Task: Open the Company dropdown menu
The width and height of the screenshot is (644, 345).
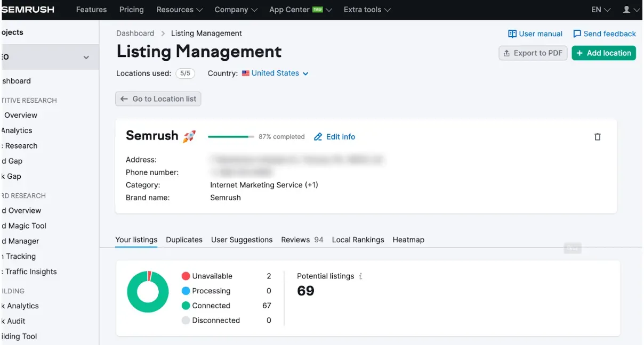Action: coord(236,10)
